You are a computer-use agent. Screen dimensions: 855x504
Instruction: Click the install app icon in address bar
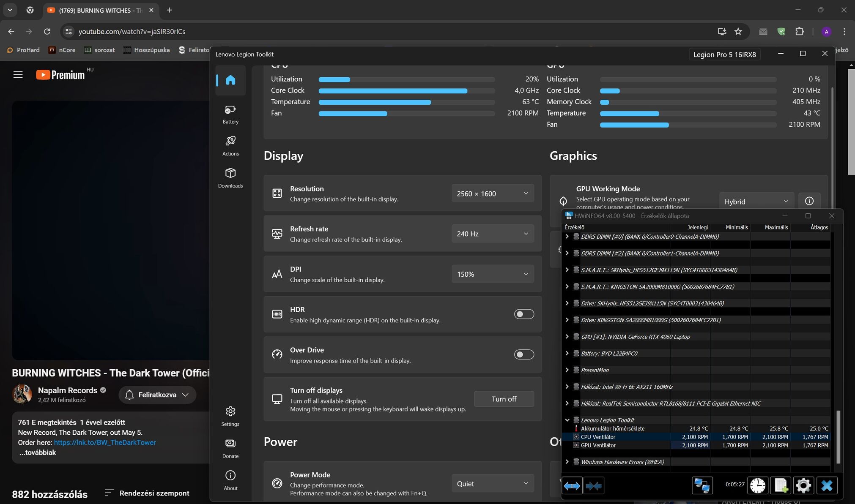[722, 31]
